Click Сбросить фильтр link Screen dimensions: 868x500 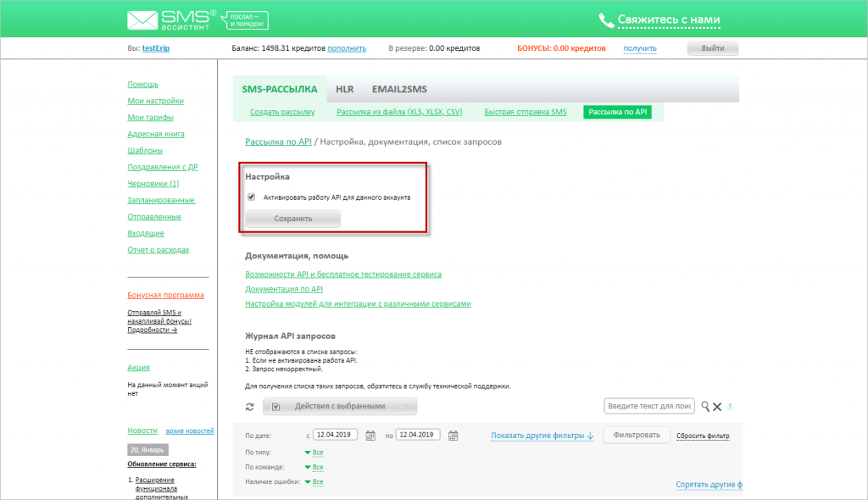[x=703, y=436]
